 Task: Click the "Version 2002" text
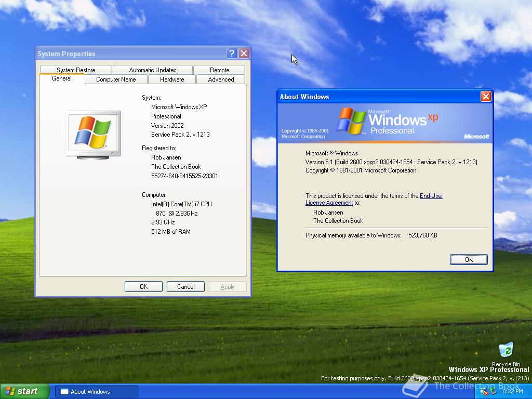[167, 126]
